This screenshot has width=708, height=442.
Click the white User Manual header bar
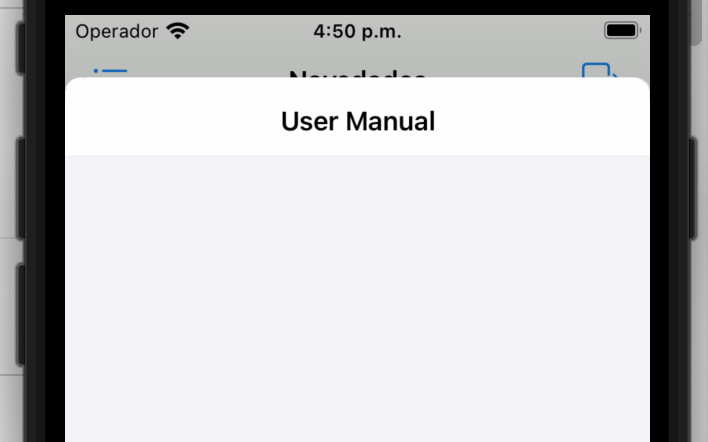(x=357, y=116)
